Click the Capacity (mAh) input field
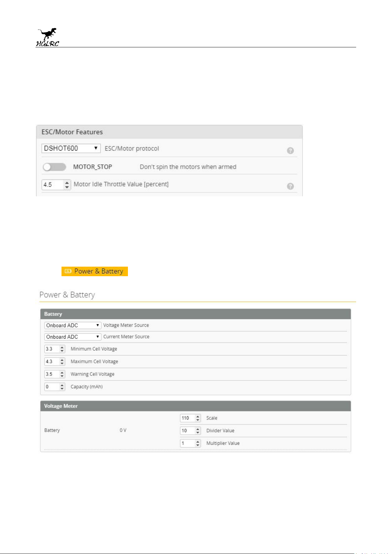The image size is (392, 554). tap(52, 387)
